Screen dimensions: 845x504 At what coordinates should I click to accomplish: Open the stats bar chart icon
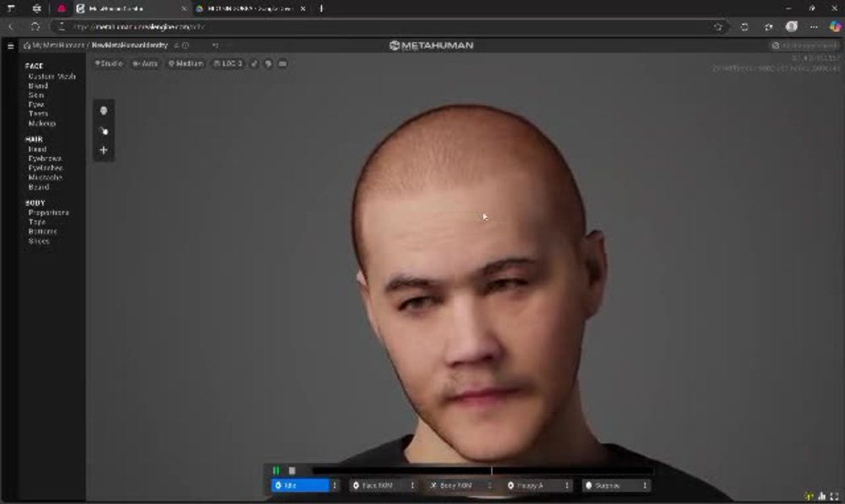point(822,496)
